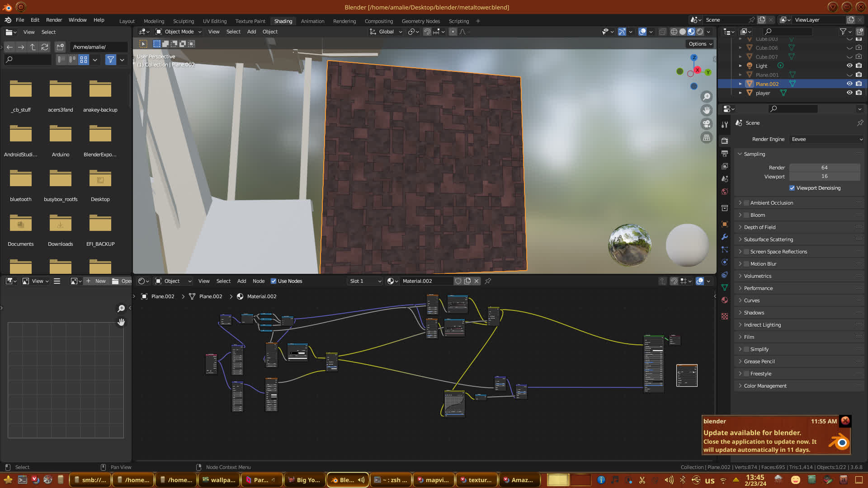Click create new directory icon
Image resolution: width=868 pixels, height=488 pixels.
pyautogui.click(x=60, y=47)
